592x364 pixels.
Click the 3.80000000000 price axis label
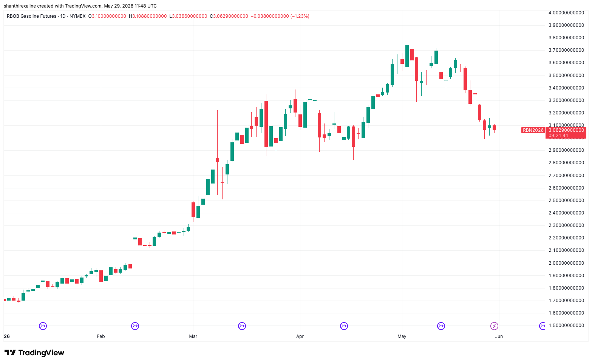pyautogui.click(x=566, y=38)
